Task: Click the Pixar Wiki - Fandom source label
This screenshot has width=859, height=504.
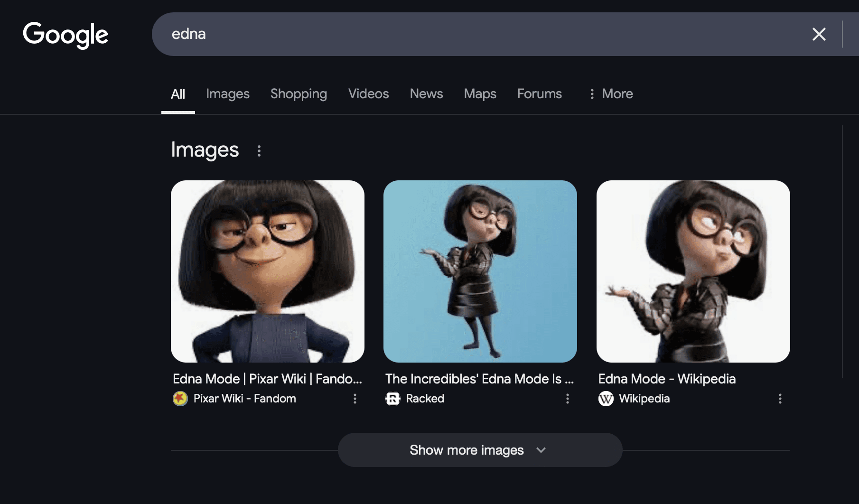Action: pos(244,399)
